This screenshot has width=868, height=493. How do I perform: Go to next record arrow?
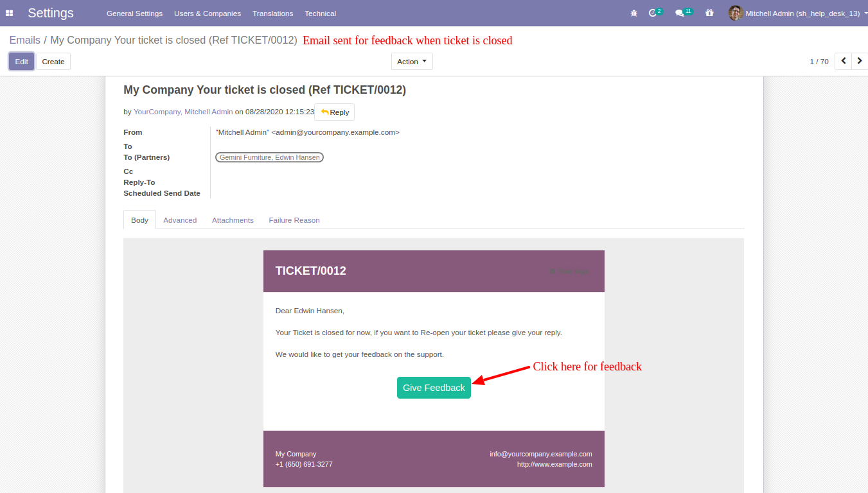[860, 62]
